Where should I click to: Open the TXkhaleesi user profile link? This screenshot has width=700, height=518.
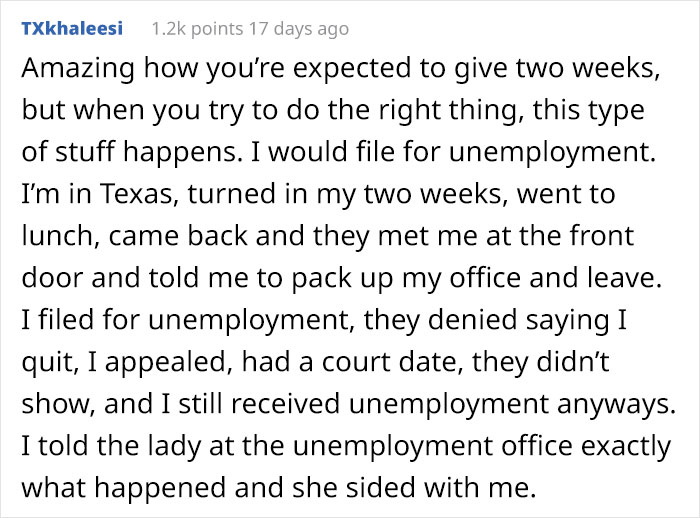[71, 28]
